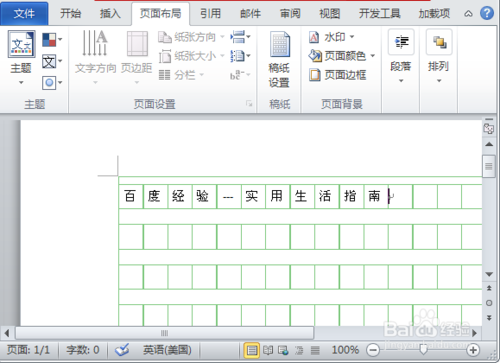Open the 审阅 review tab
This screenshot has width=500, height=363.
[290, 13]
